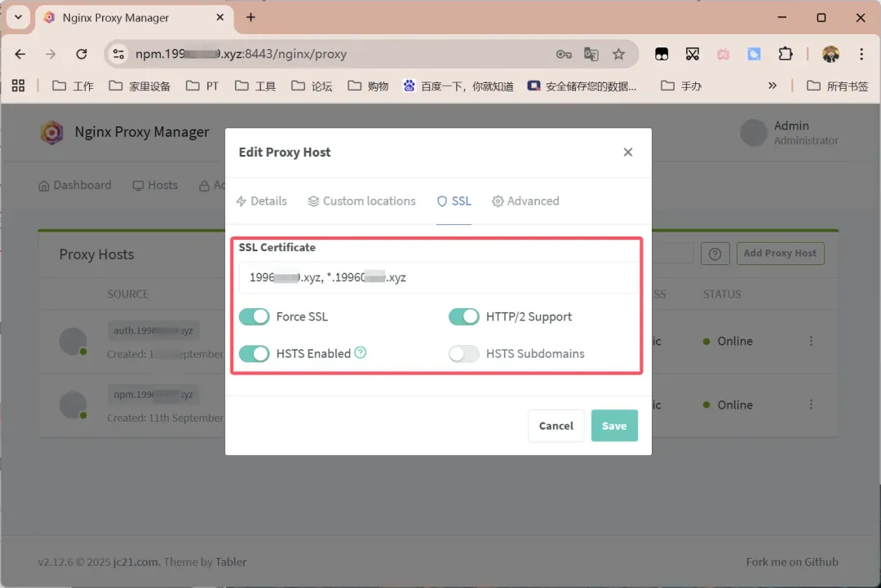Click the HSTS help question icon
The height and width of the screenshot is (588, 881).
coord(361,352)
